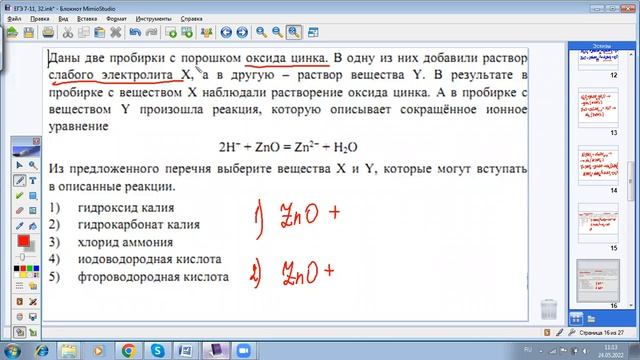Click the Zoom in magnifier icon
640x360 pixels.
coord(262,32)
